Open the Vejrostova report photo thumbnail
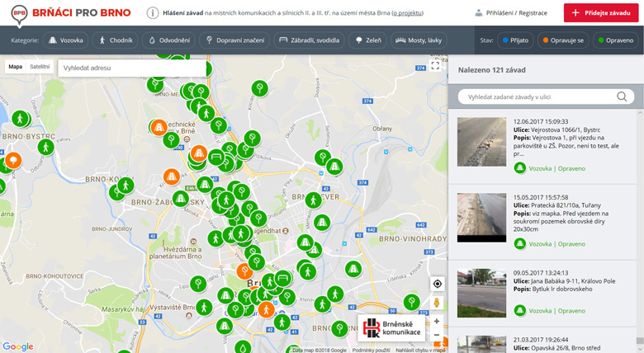644x353 pixels. (x=482, y=142)
